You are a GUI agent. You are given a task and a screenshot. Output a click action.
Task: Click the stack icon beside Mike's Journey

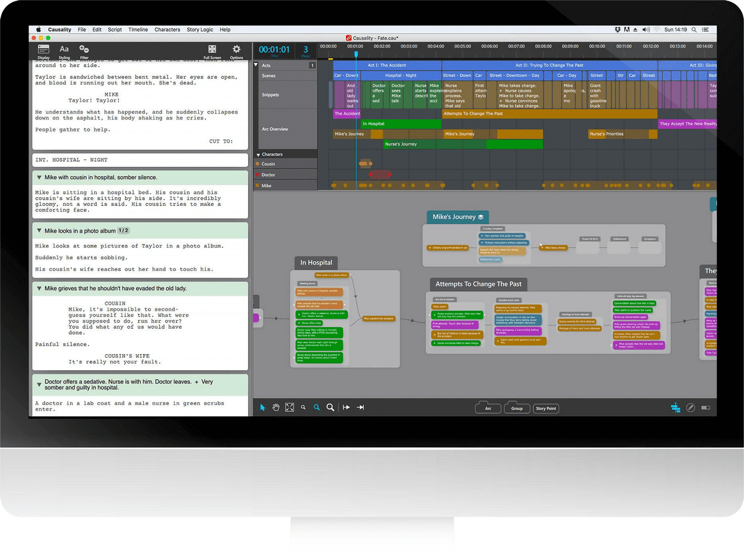481,217
